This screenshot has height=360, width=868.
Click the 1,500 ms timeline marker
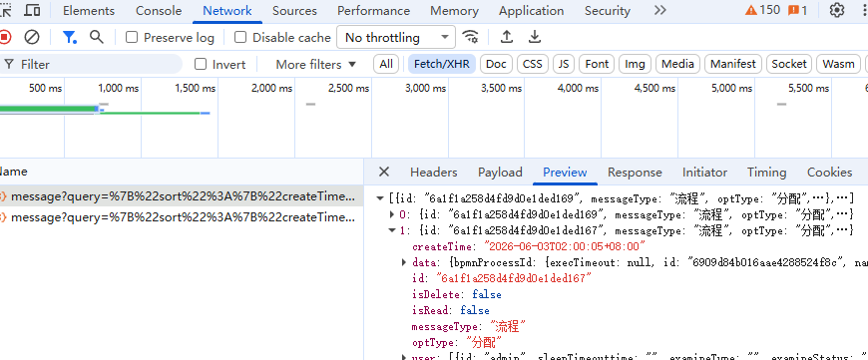coord(196,88)
